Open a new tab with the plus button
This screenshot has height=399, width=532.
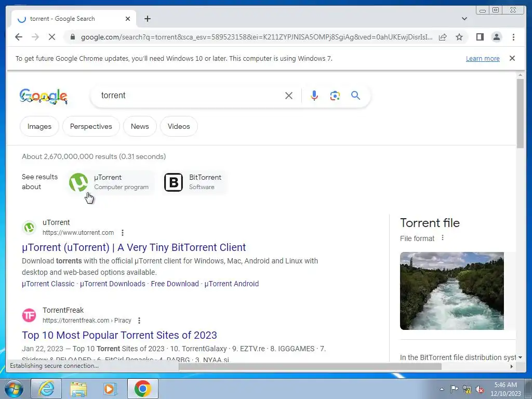[147, 19]
